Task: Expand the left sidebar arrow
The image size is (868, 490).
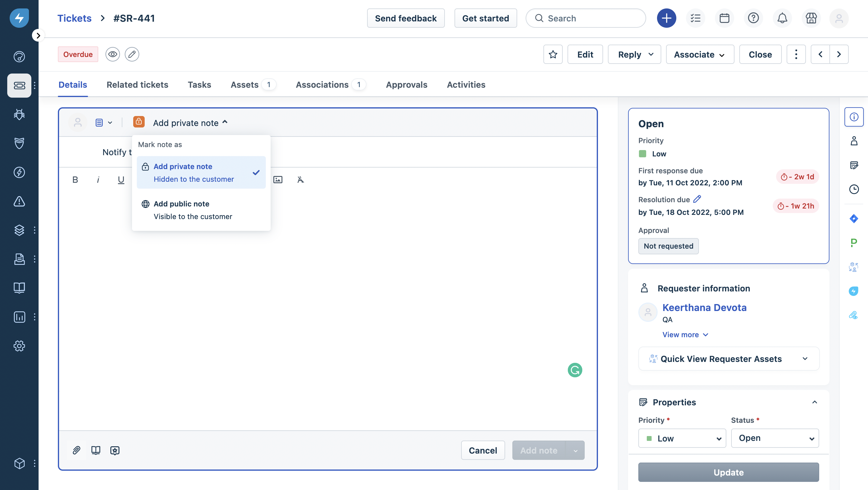Action: pyautogui.click(x=38, y=35)
